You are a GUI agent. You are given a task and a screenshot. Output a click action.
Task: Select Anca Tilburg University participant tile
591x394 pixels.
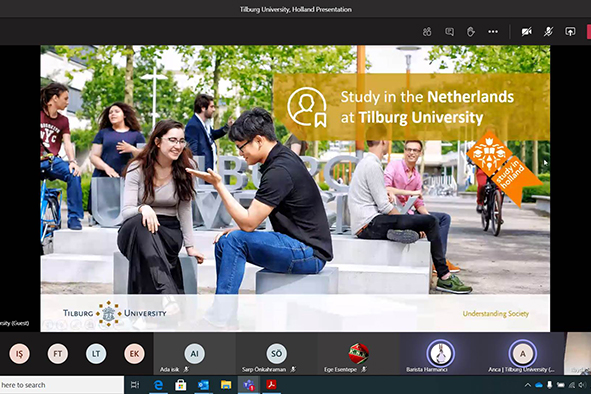click(523, 354)
